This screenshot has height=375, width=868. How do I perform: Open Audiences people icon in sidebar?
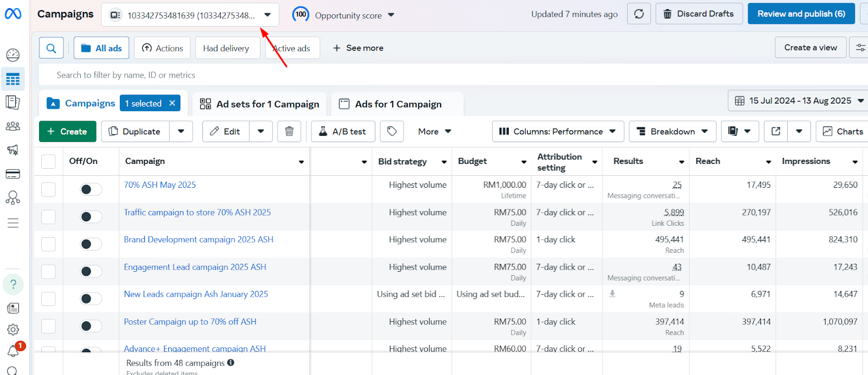[13, 126]
